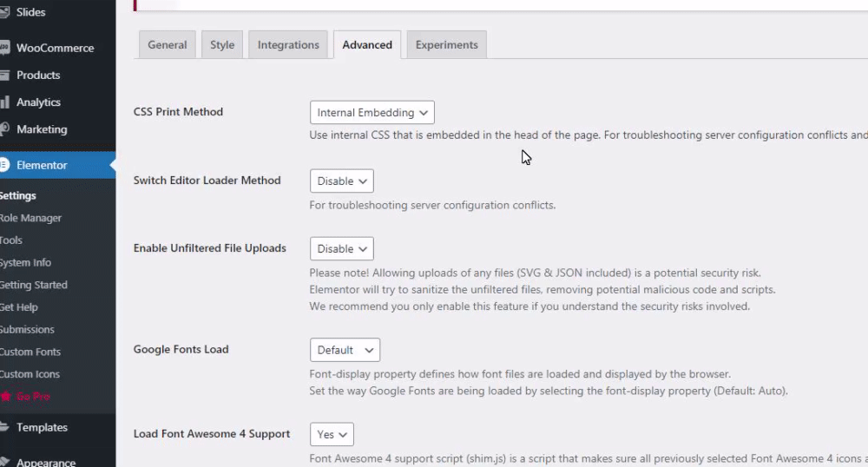
Task: Go to Elementor Settings submenu link
Action: coord(17,195)
